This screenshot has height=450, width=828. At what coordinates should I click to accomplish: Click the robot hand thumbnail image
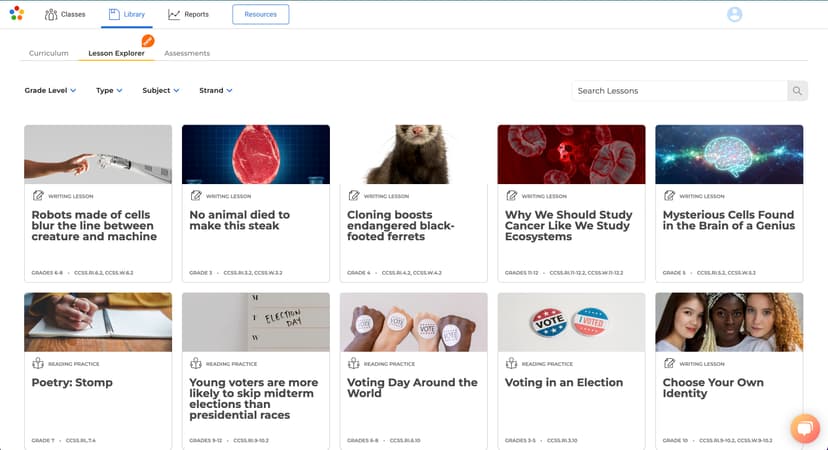pos(98,154)
